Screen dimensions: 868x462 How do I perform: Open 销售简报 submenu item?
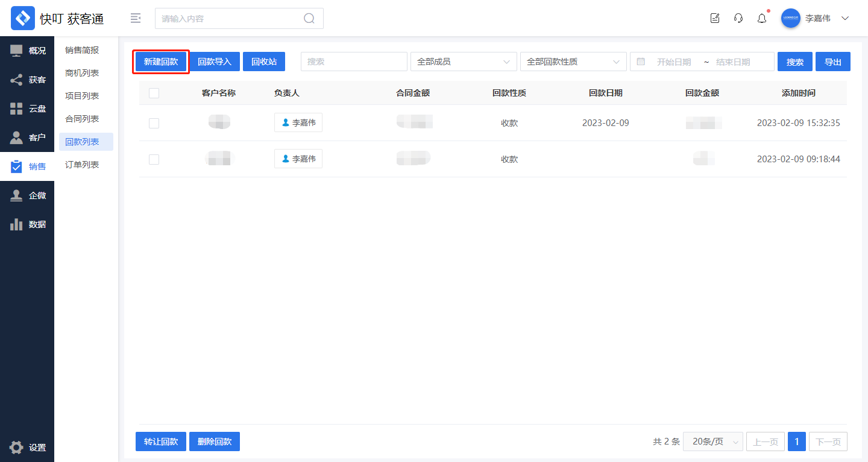point(86,50)
